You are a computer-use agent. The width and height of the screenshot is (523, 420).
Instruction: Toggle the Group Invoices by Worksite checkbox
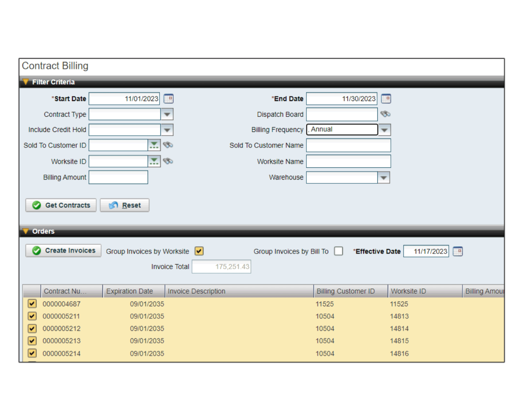click(x=199, y=251)
